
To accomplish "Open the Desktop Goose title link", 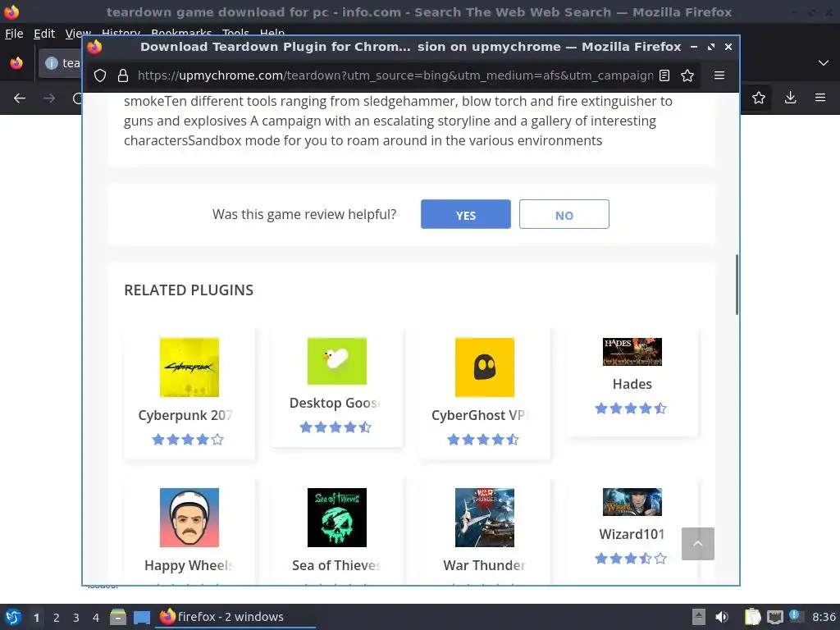I will [335, 403].
